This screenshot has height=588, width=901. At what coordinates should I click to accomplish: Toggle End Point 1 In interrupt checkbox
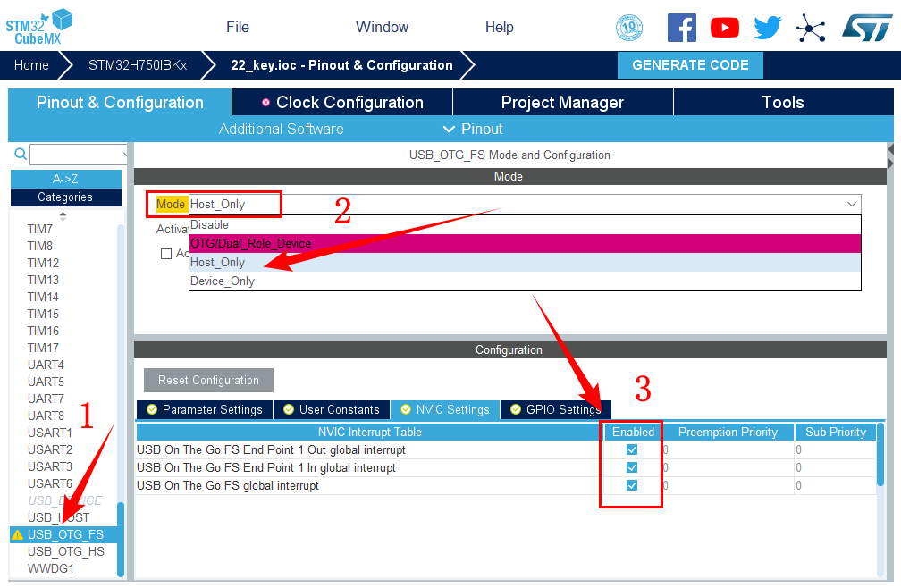632,467
